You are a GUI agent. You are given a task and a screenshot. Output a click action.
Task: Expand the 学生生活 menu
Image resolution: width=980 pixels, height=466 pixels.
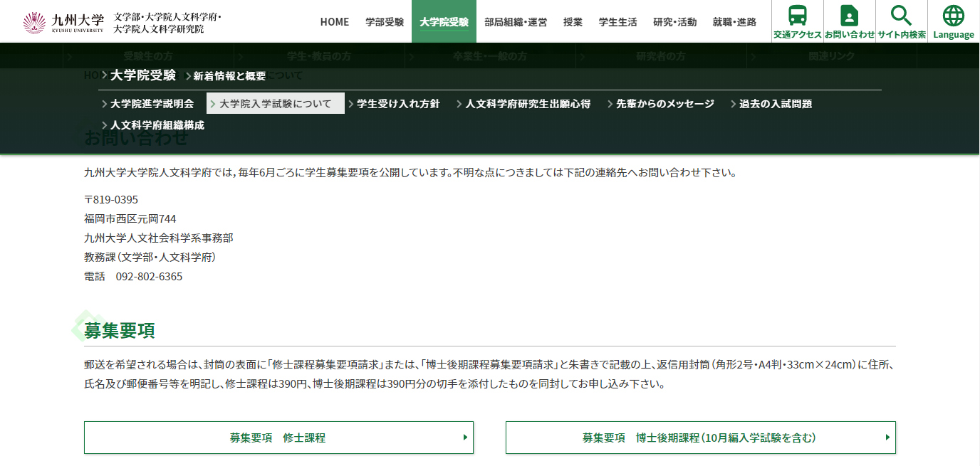pyautogui.click(x=617, y=22)
